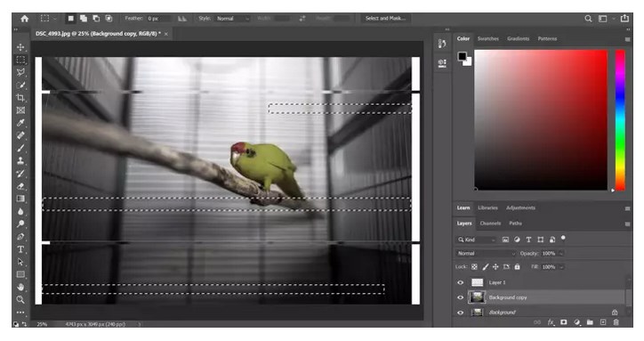
Task: Select the Clone Stamp tool
Action: [20, 161]
